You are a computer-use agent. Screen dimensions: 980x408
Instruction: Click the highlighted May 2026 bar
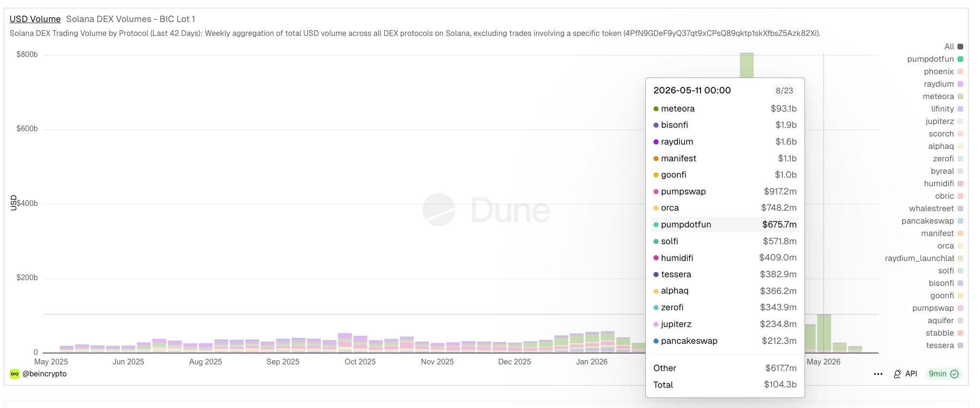click(824, 333)
